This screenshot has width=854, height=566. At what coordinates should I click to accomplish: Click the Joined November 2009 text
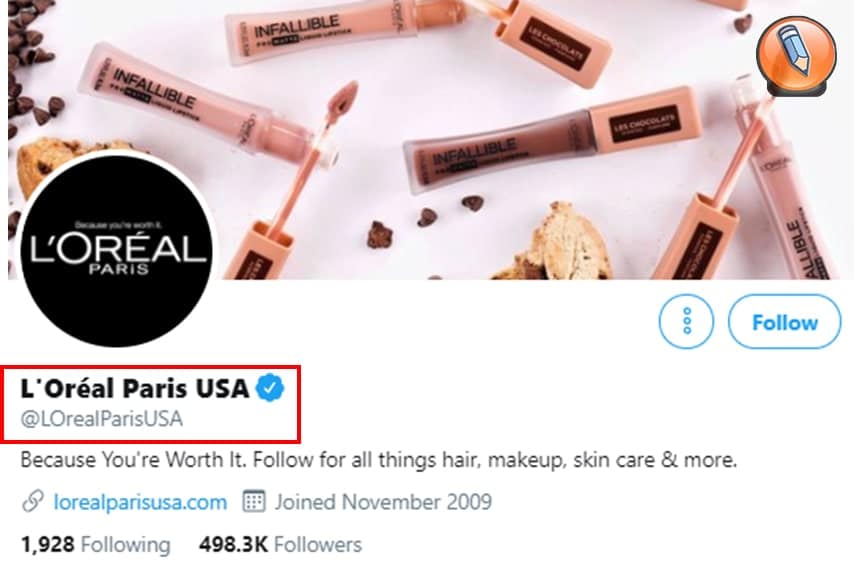point(383,502)
